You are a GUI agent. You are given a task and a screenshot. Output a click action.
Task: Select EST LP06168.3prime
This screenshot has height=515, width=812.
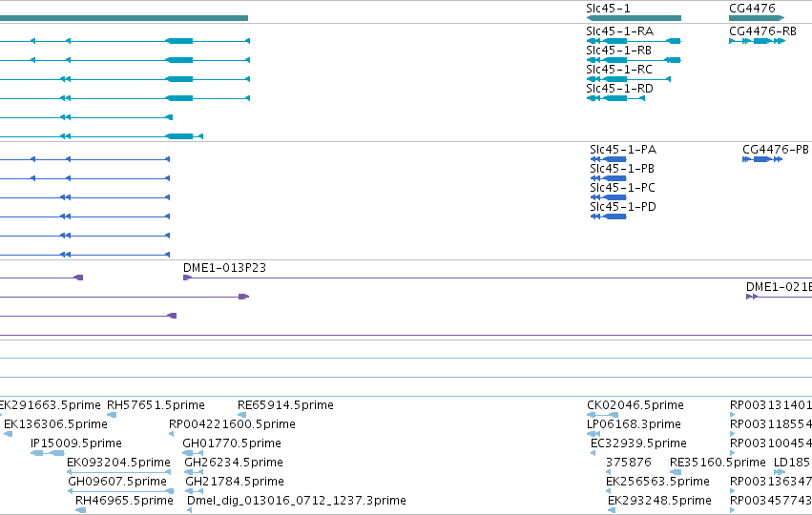point(634,424)
